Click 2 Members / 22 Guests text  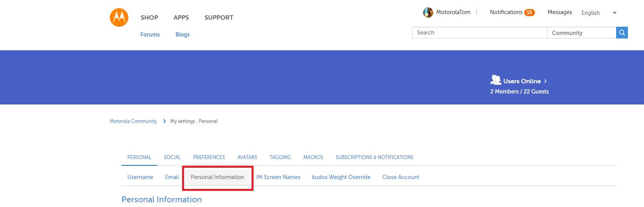[x=519, y=92]
